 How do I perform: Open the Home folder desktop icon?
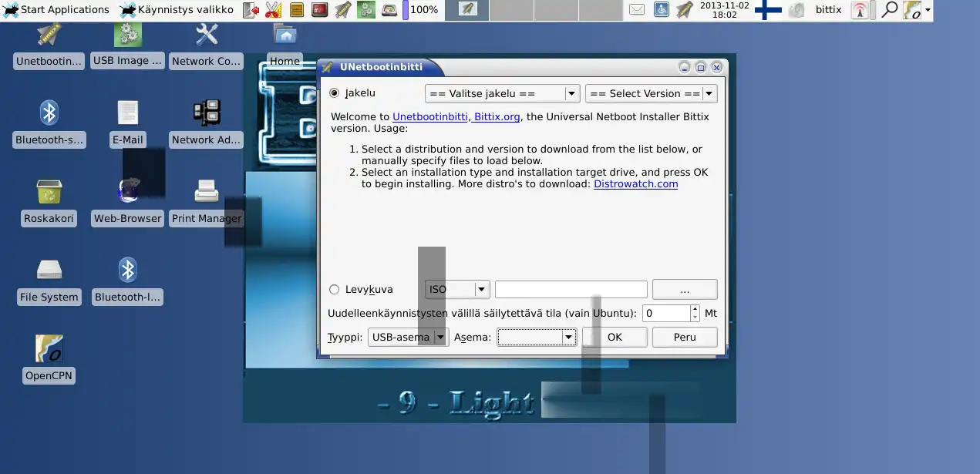tap(285, 46)
